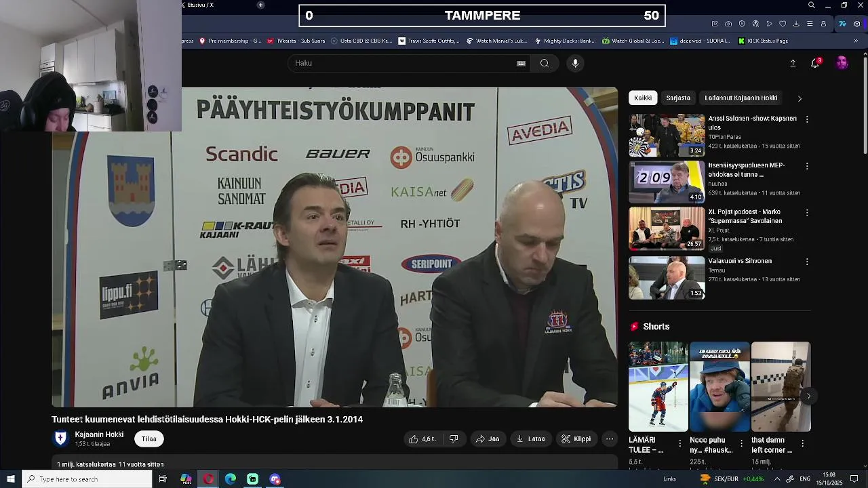Viewport: 868px width, 488px height.
Task: Open more actions menu below video
Action: point(610,439)
